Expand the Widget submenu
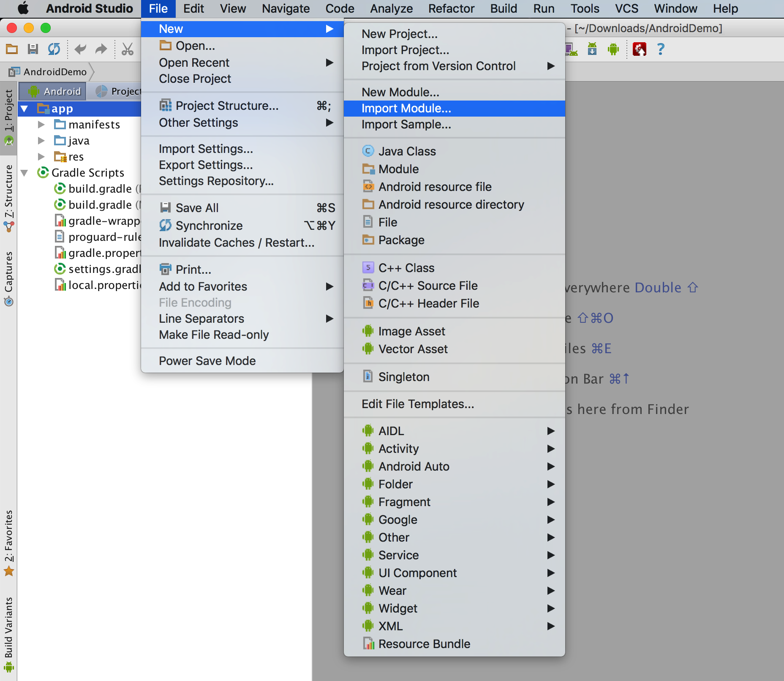 (x=455, y=608)
